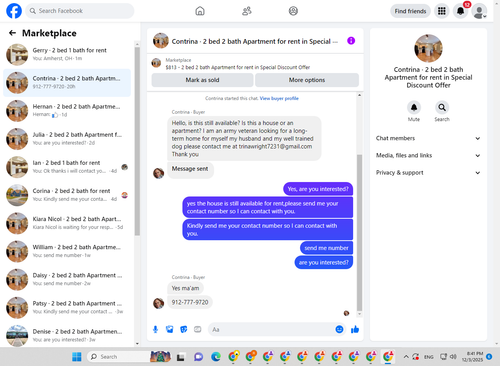This screenshot has width=500, height=366.
Task: Click the ENG language indicator
Action: 429,357
